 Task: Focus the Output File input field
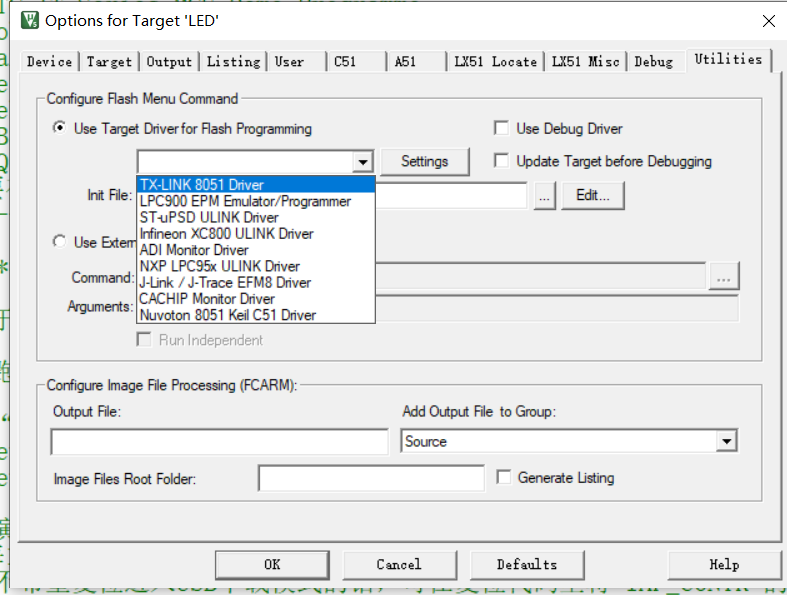tap(219, 442)
